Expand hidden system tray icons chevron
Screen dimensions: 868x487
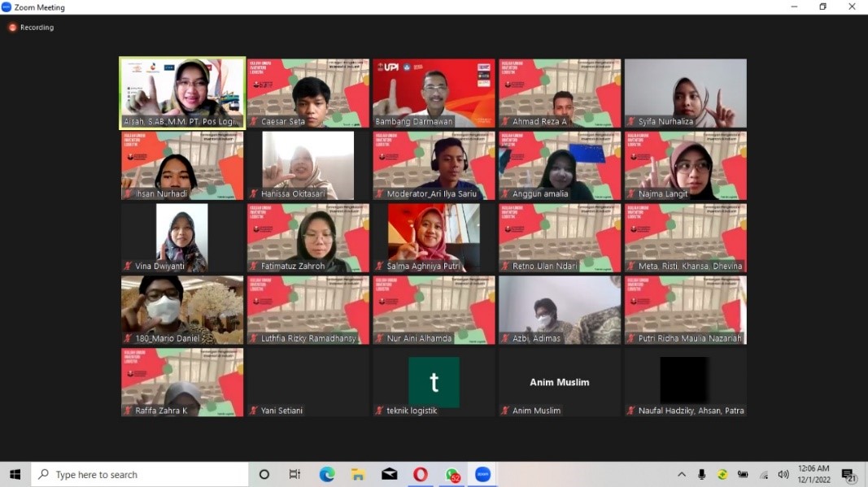click(x=682, y=474)
